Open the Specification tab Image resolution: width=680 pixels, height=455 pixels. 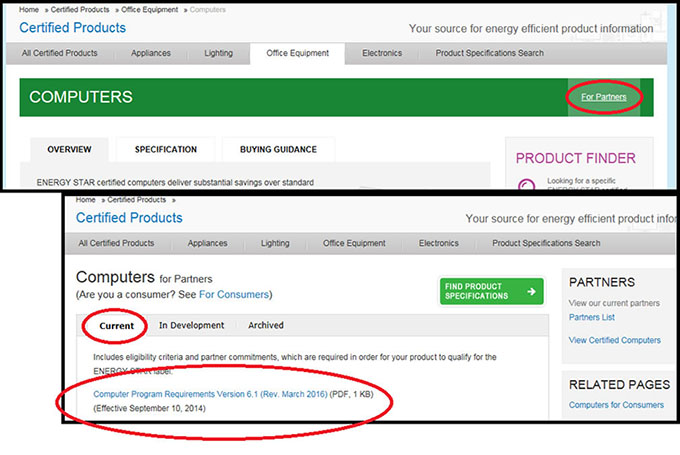tap(166, 149)
